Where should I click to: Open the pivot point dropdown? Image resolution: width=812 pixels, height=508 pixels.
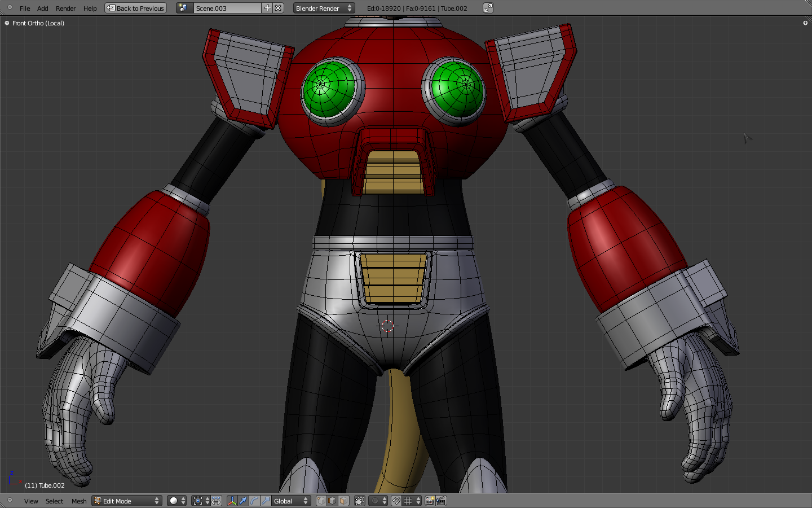coord(201,501)
